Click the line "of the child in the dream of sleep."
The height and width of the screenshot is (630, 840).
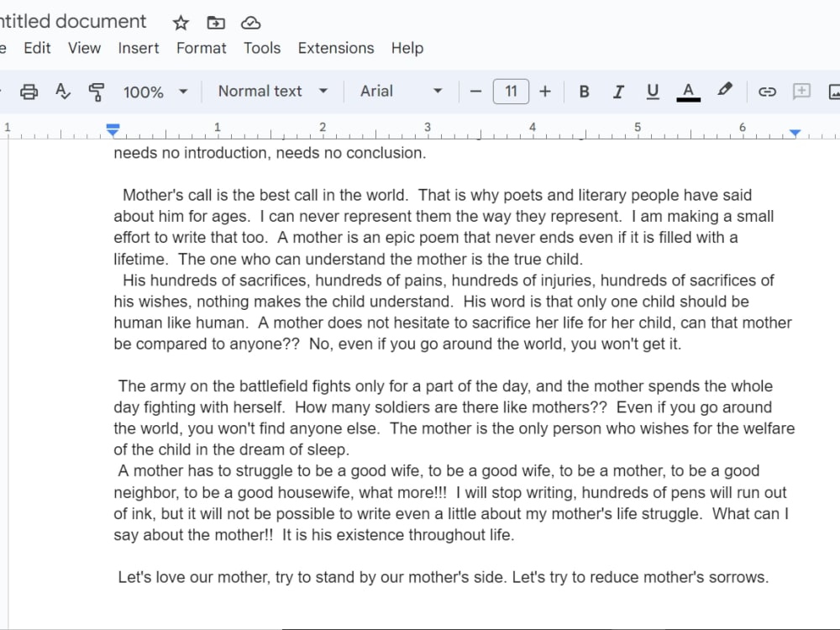tap(232, 449)
